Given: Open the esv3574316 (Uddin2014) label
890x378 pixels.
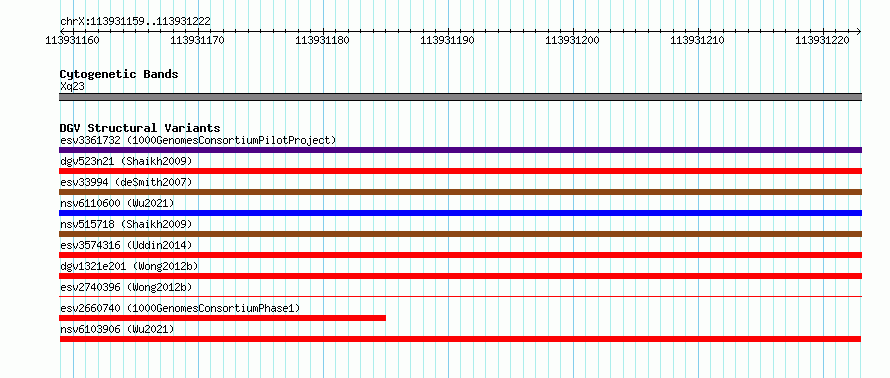Looking at the screenshot, I should pyautogui.click(x=126, y=245).
